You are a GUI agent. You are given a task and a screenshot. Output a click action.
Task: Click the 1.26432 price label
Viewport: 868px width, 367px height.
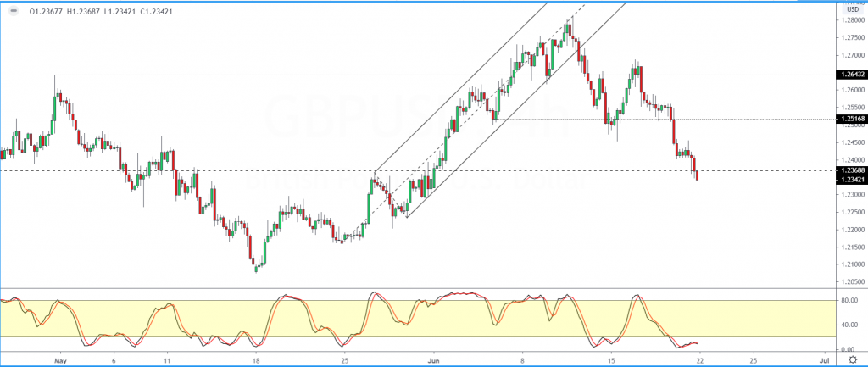pyautogui.click(x=853, y=75)
